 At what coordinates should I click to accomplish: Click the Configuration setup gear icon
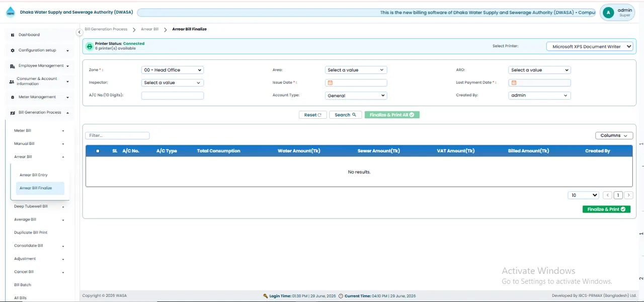coord(13,50)
